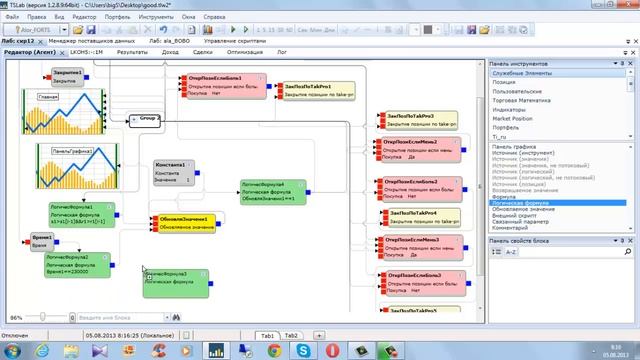Open the Вид menu

(x=59, y=17)
